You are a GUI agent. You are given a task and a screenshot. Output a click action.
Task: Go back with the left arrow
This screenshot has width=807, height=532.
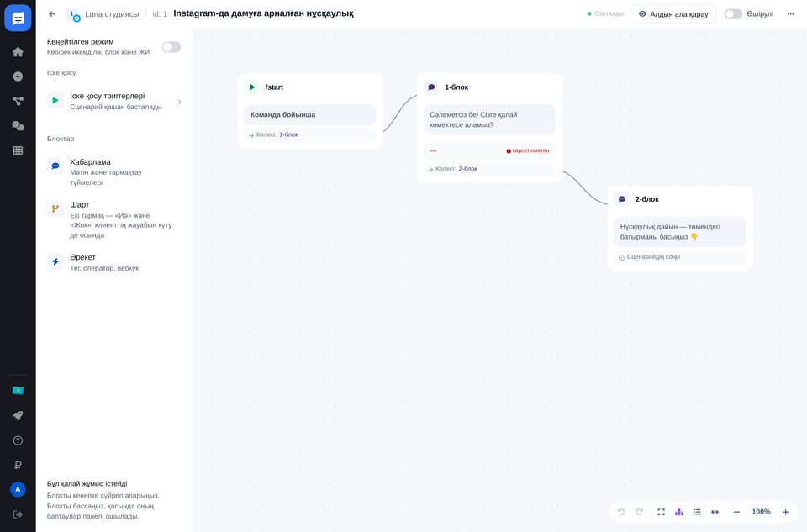point(52,14)
